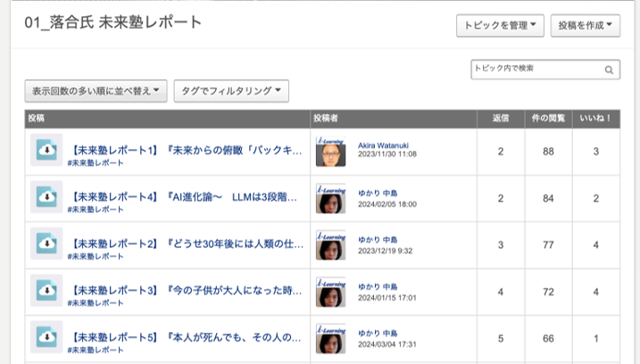Open the トピックを管理 dropdown
640x364 pixels.
[x=499, y=27]
